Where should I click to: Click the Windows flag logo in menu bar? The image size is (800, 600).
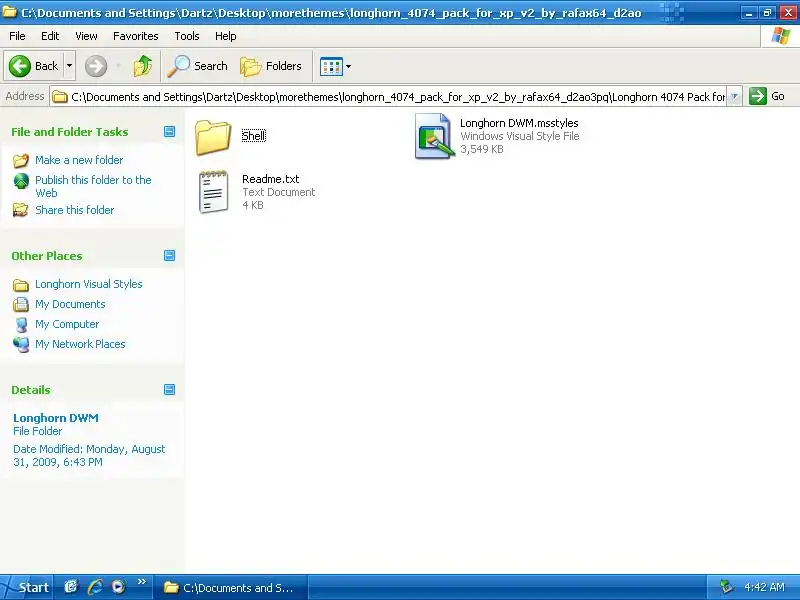click(x=781, y=36)
